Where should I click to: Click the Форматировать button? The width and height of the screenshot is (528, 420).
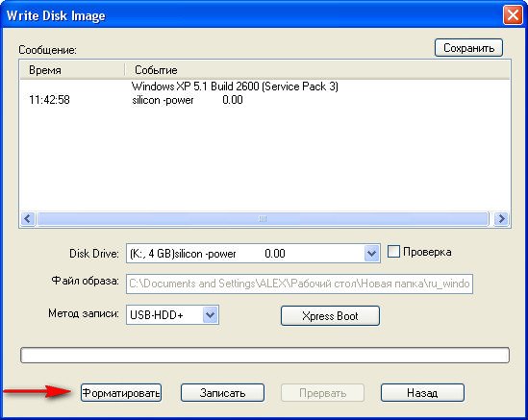coord(121,393)
